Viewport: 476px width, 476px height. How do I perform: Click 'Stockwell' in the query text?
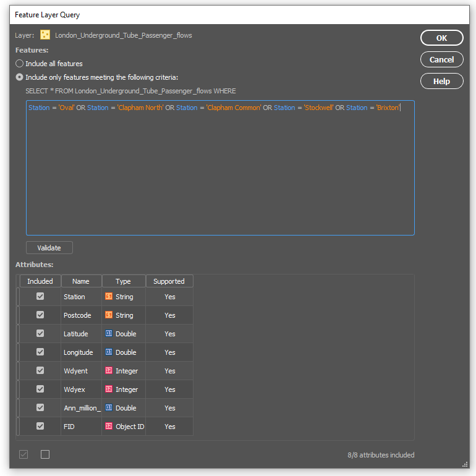318,108
